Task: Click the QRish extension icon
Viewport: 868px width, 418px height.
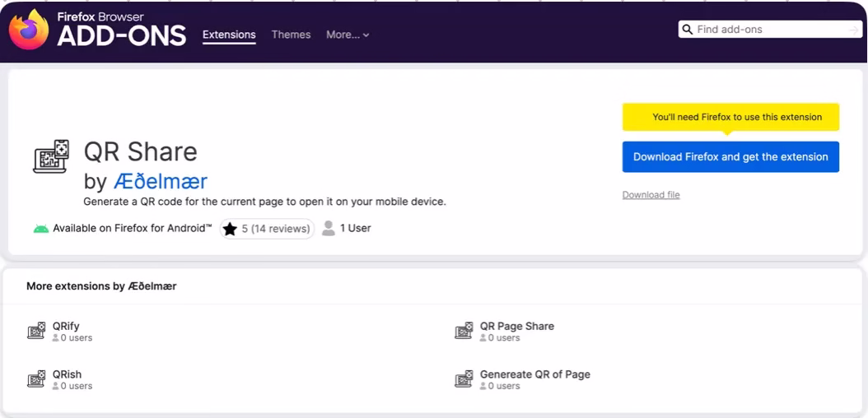Action: (36, 379)
